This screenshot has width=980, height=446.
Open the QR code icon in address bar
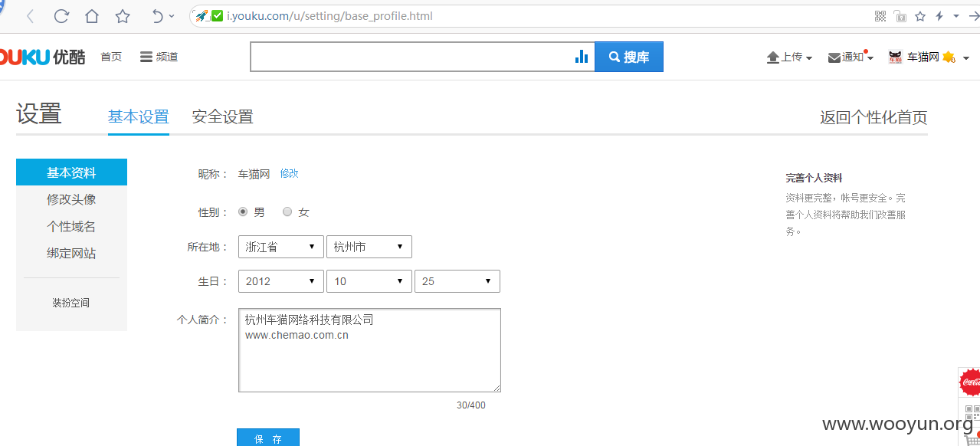pyautogui.click(x=880, y=16)
